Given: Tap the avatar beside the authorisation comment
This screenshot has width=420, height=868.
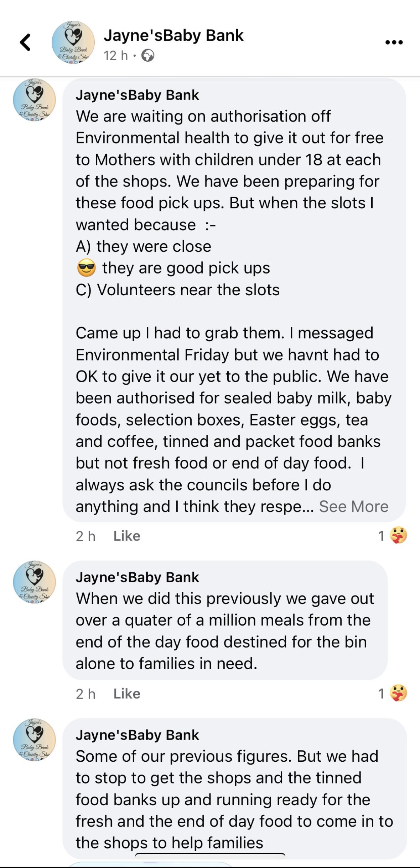Looking at the screenshot, I should (34, 100).
